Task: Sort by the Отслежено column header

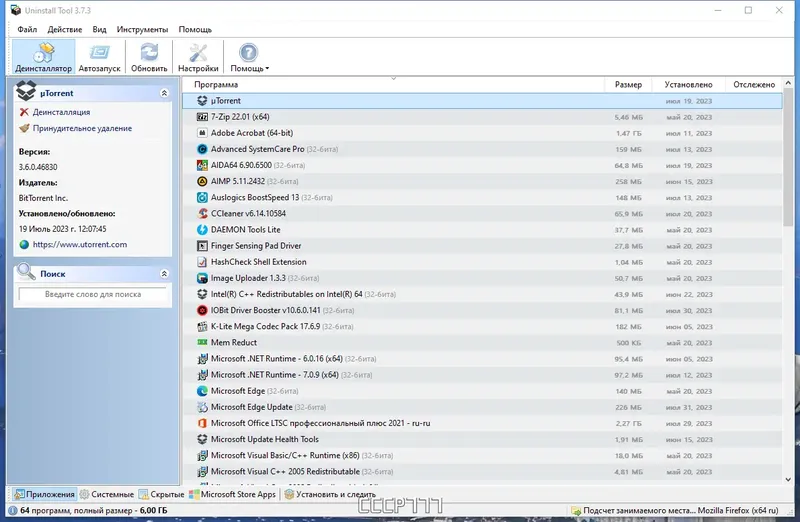Action: coord(754,85)
